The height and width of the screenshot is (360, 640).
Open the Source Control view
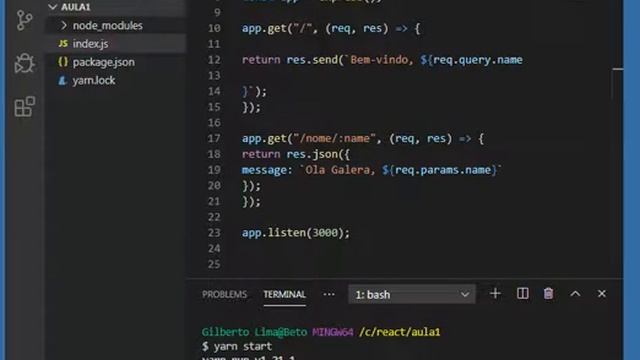pyautogui.click(x=24, y=20)
